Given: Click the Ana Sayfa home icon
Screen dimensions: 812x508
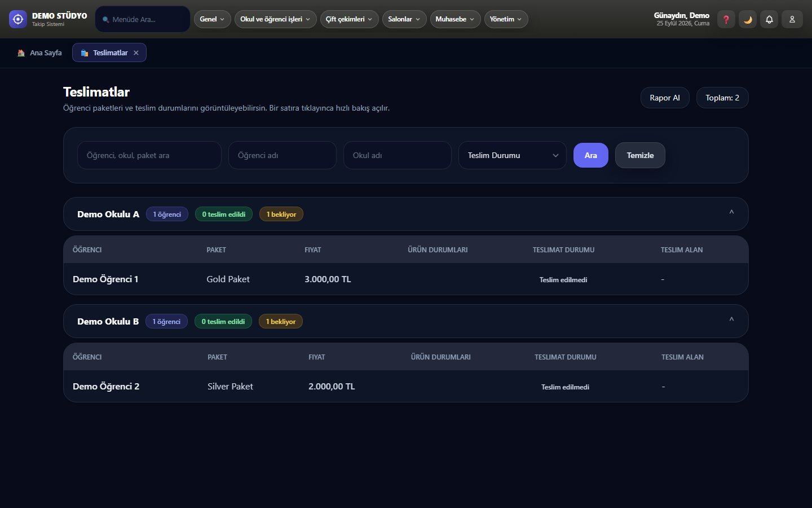Looking at the screenshot, I should click(21, 52).
